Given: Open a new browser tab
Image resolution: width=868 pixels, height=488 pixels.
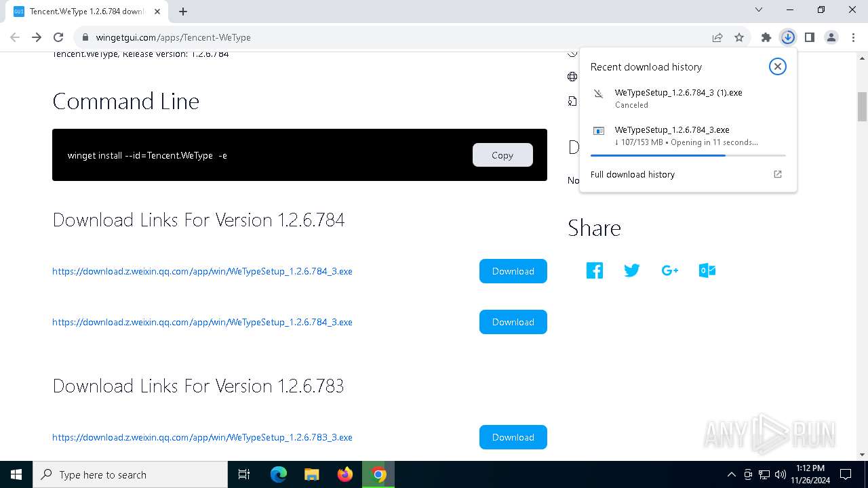Looking at the screenshot, I should click(x=183, y=12).
